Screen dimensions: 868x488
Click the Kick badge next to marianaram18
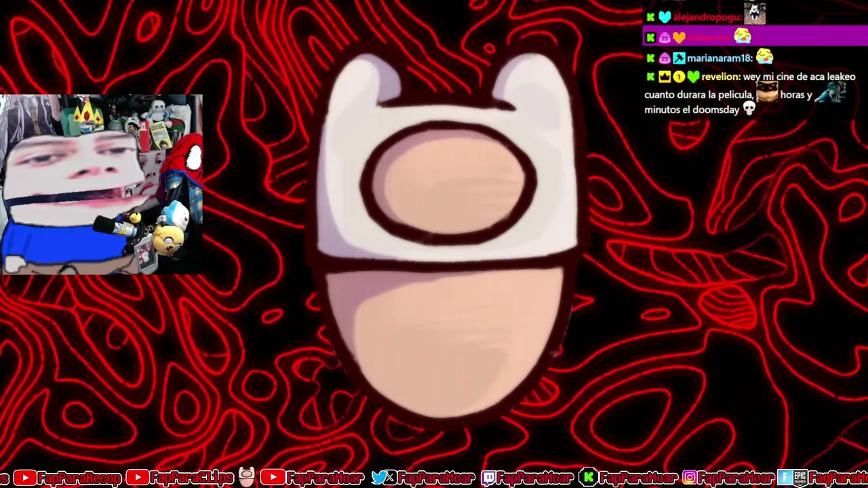pos(650,59)
